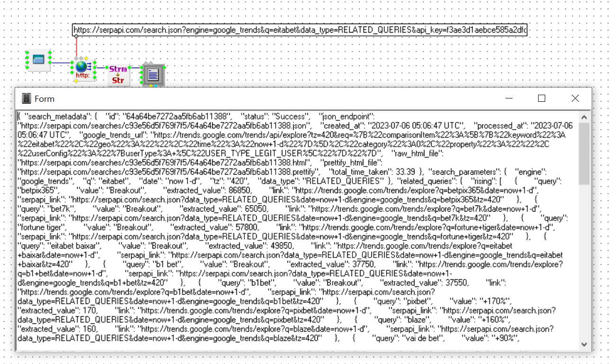The image size is (612, 364).
Task: Select the memo text component icon
Action: [153, 74]
